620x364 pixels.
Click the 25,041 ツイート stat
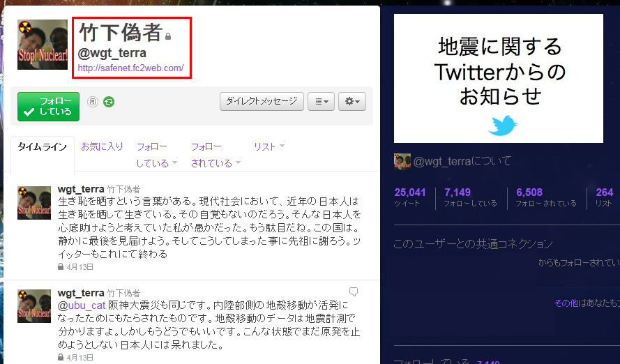click(x=410, y=197)
